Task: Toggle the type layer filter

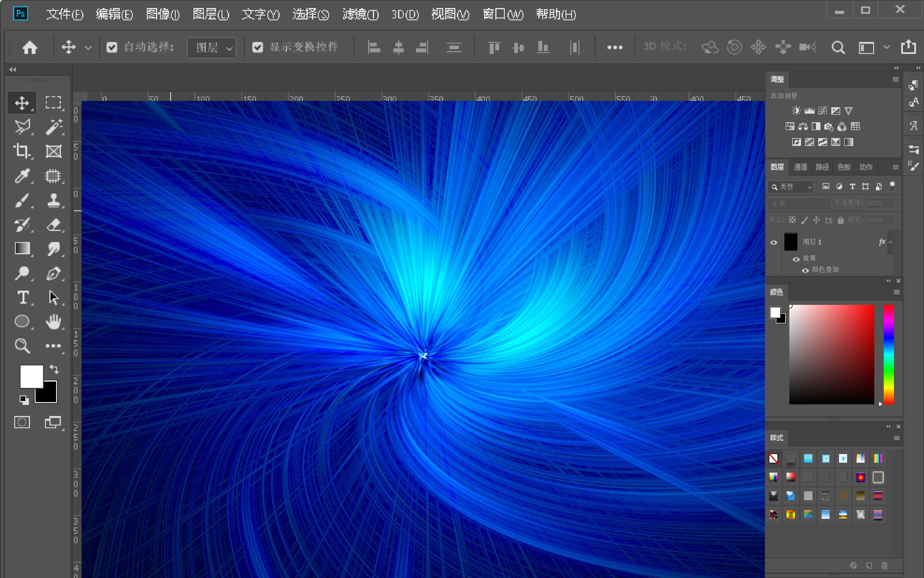Action: [852, 186]
